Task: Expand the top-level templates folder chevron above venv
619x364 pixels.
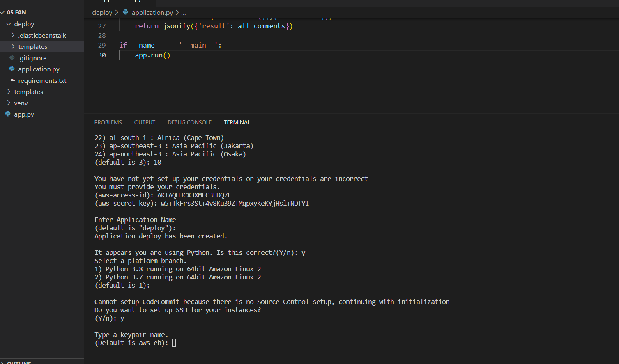Action: [9, 92]
